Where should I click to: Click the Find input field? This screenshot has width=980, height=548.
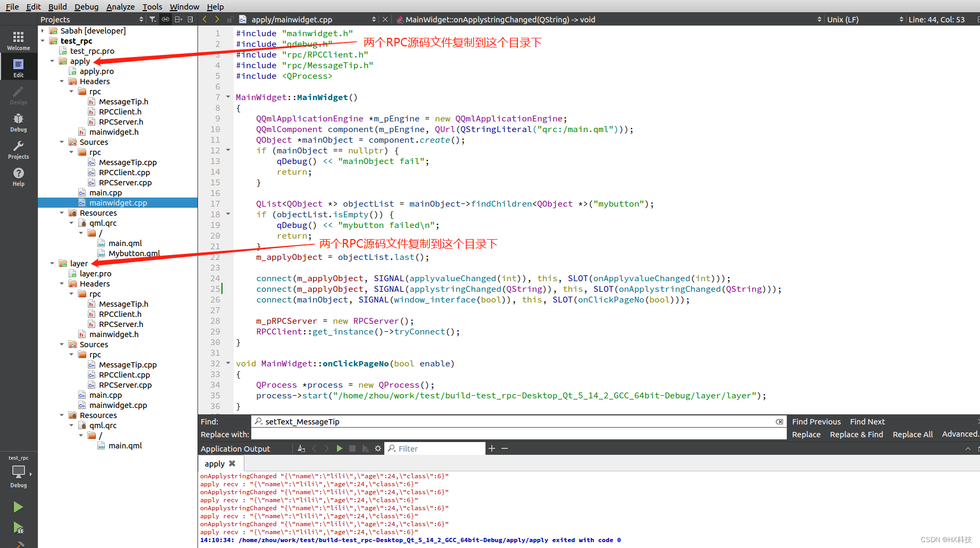519,421
